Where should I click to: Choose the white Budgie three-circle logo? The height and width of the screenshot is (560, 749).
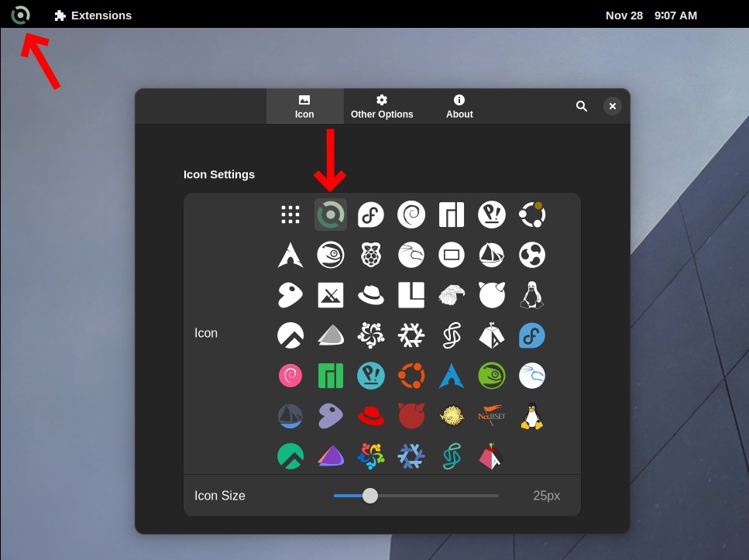pyautogui.click(x=532, y=255)
